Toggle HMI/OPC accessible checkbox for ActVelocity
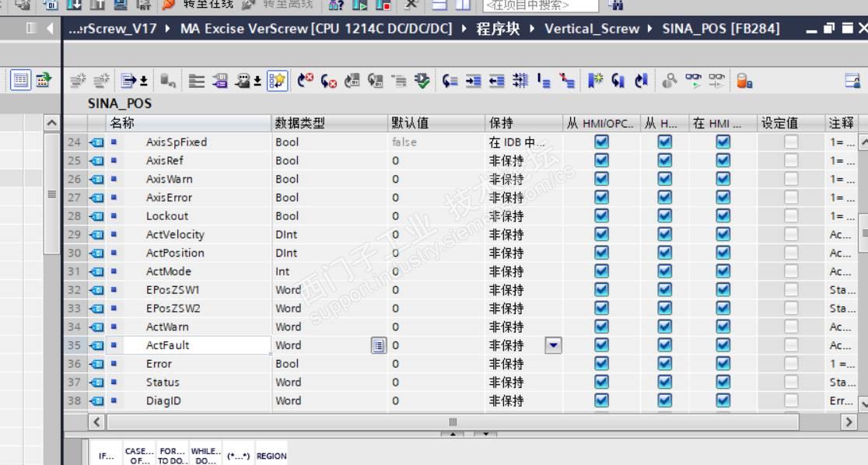The width and height of the screenshot is (868, 465). (602, 234)
